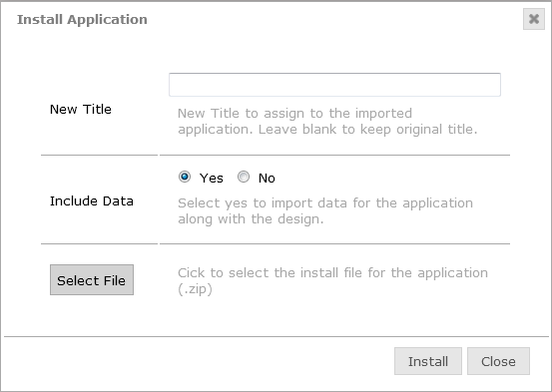The image size is (552, 392).
Task: Click the "No" label text
Action: 267,179
